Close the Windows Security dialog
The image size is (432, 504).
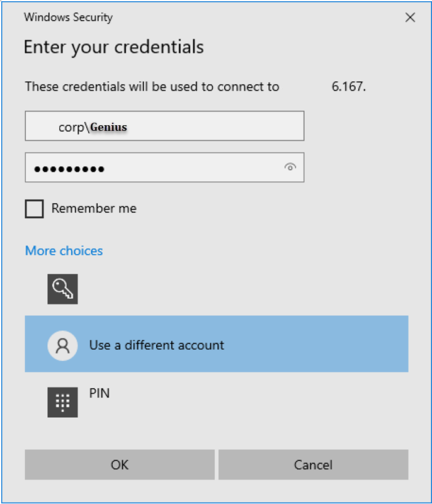point(410,18)
